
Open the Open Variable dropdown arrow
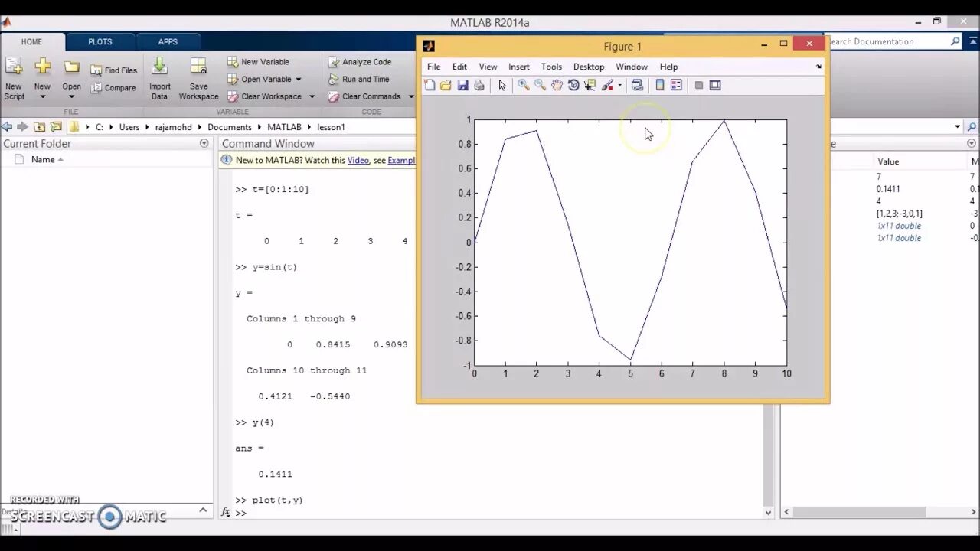pos(299,80)
